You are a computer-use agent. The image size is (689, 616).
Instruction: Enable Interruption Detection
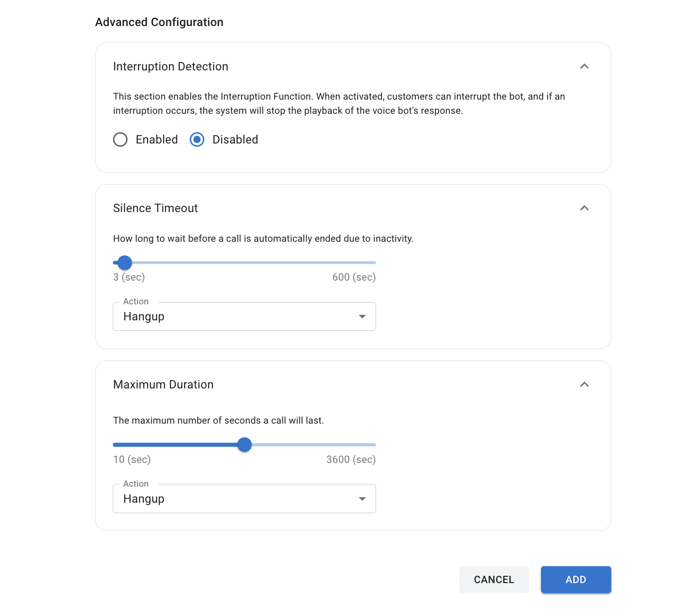tap(120, 139)
